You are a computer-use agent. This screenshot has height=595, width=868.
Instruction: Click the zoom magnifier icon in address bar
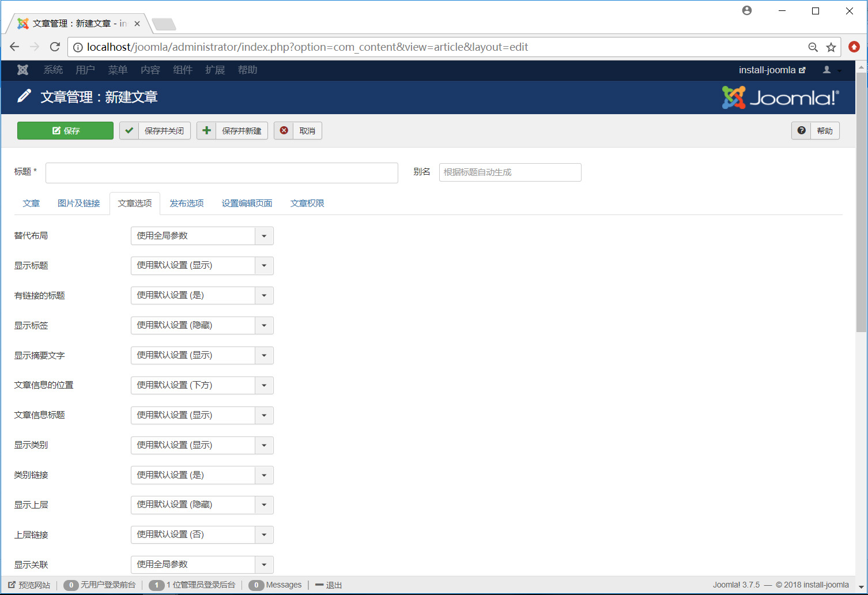[x=813, y=47]
